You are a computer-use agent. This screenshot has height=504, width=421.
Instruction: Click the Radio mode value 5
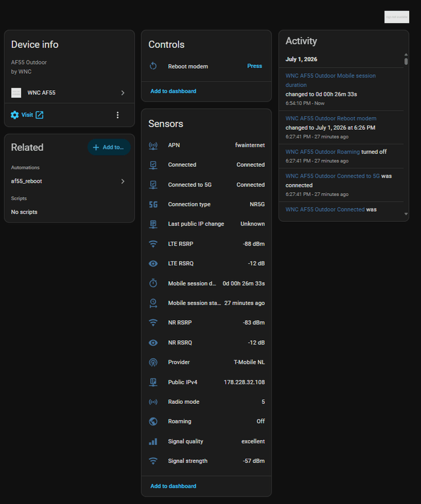point(263,402)
